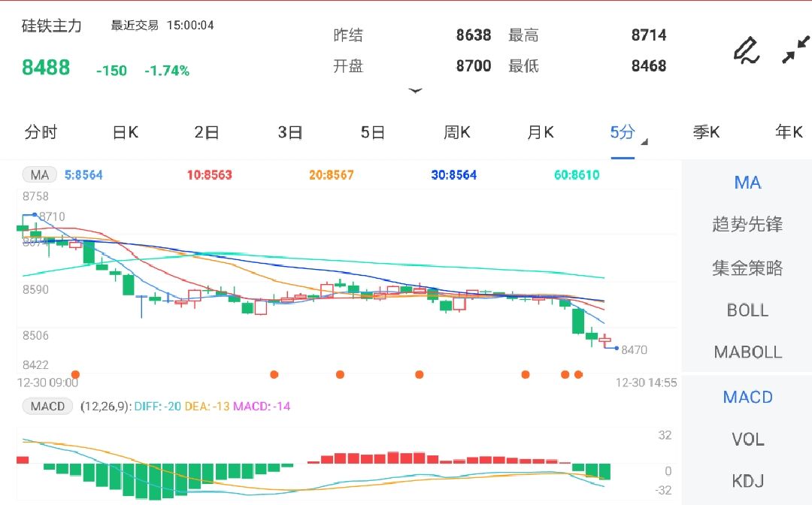Screen dimensions: 812x505
Task: Tap the 昨结 8638 value
Action: click(474, 35)
